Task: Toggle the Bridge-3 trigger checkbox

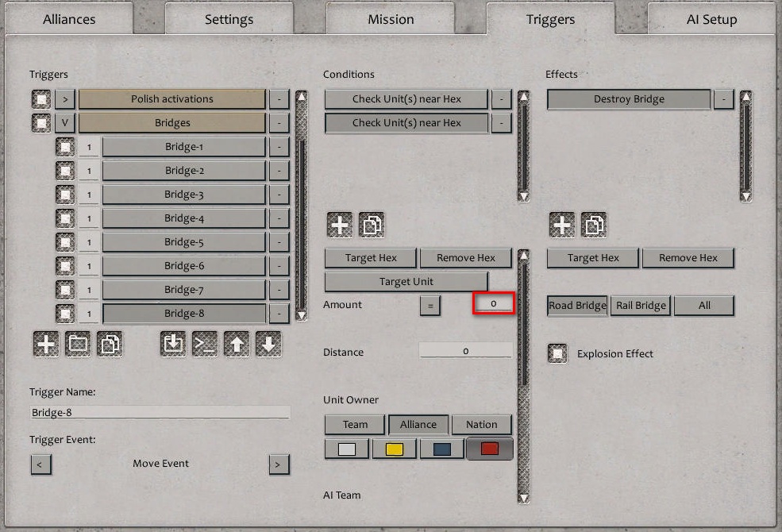Action: coord(65,195)
